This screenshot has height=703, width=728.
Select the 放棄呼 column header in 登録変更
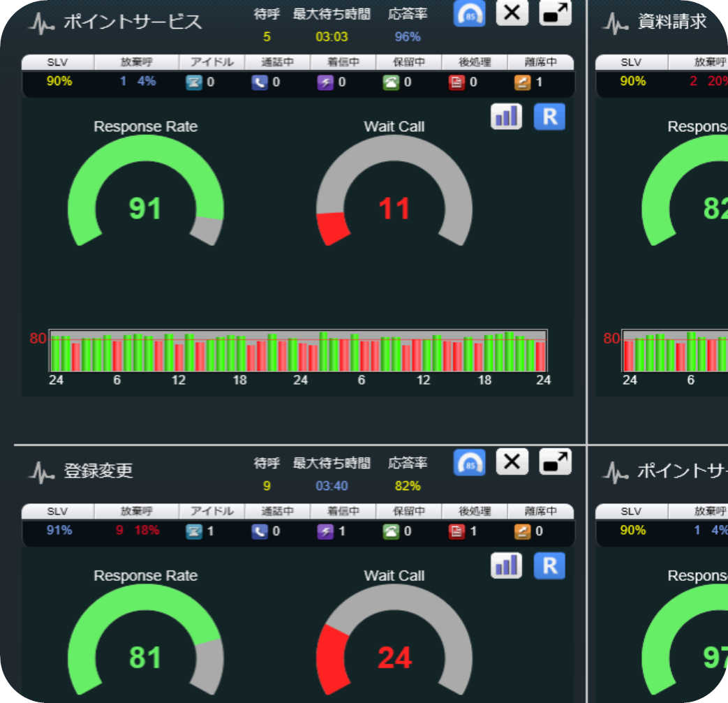click(x=137, y=511)
